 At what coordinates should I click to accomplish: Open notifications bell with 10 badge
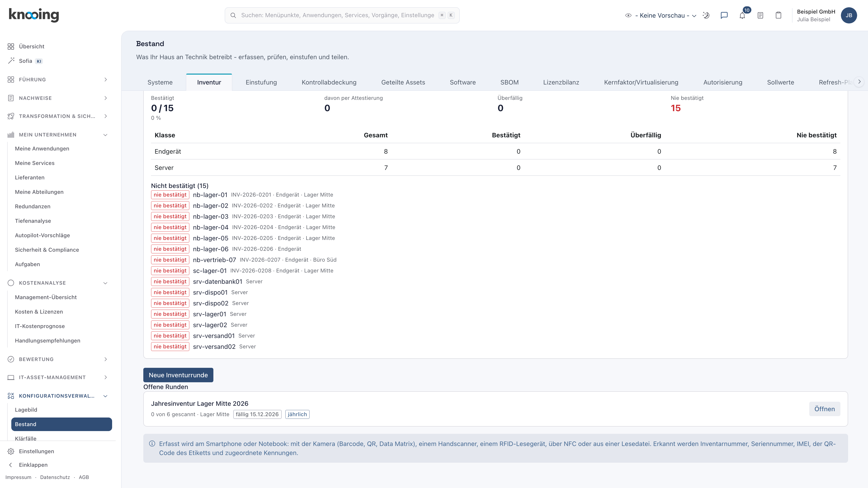pos(742,16)
